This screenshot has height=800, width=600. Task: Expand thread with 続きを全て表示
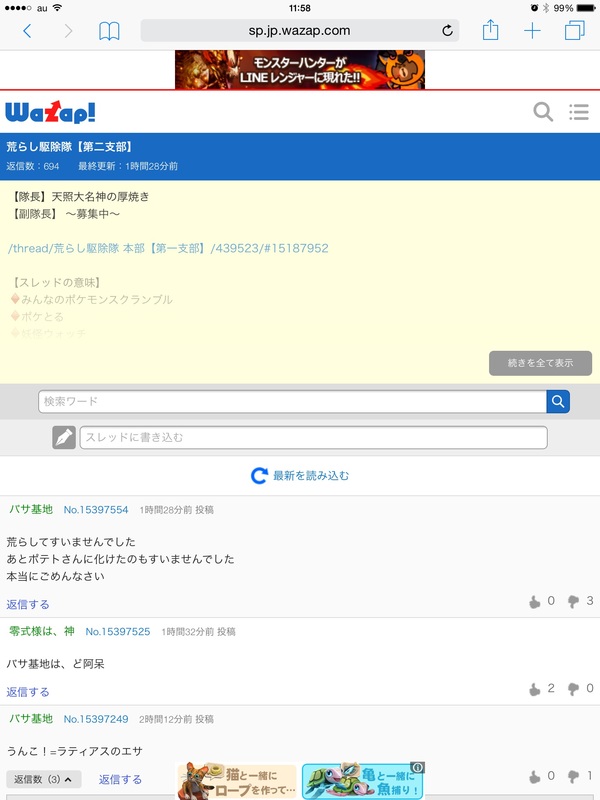pos(540,363)
